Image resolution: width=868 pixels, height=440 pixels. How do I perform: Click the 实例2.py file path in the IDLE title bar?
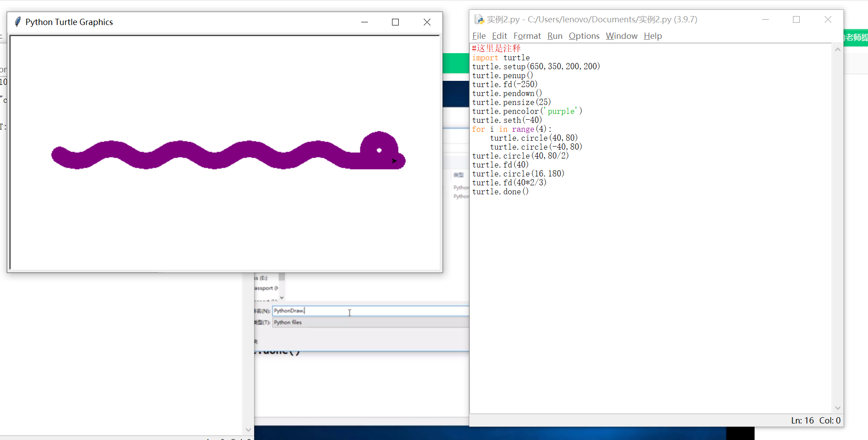(x=592, y=19)
